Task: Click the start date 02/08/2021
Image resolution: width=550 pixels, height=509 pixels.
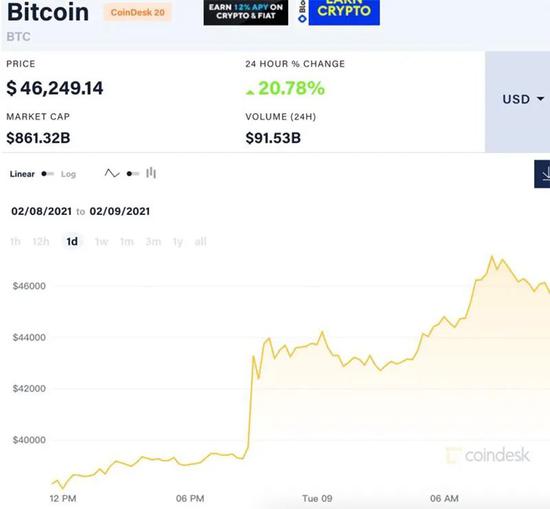Action: [41, 211]
